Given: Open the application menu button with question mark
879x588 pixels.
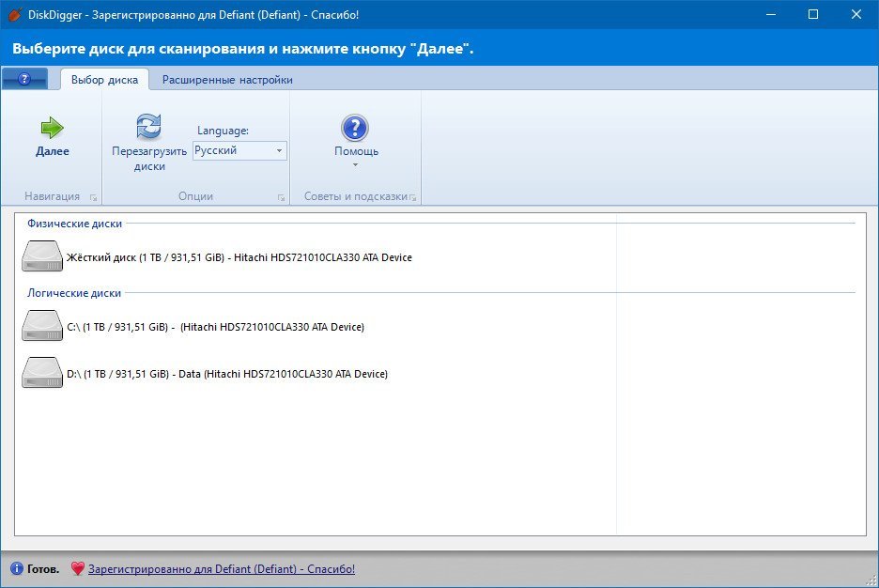Looking at the screenshot, I should click(x=24, y=79).
